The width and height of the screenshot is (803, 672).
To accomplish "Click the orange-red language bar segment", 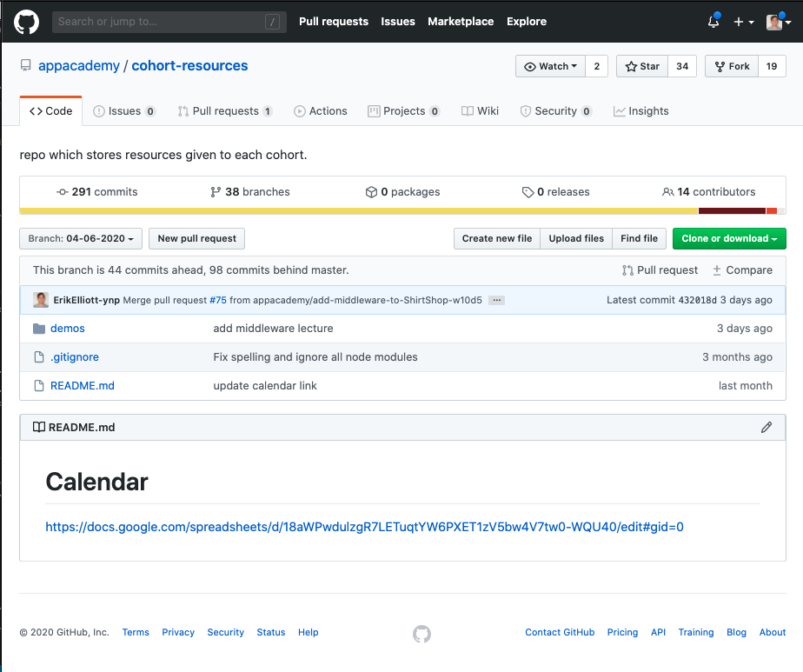I will [772, 211].
